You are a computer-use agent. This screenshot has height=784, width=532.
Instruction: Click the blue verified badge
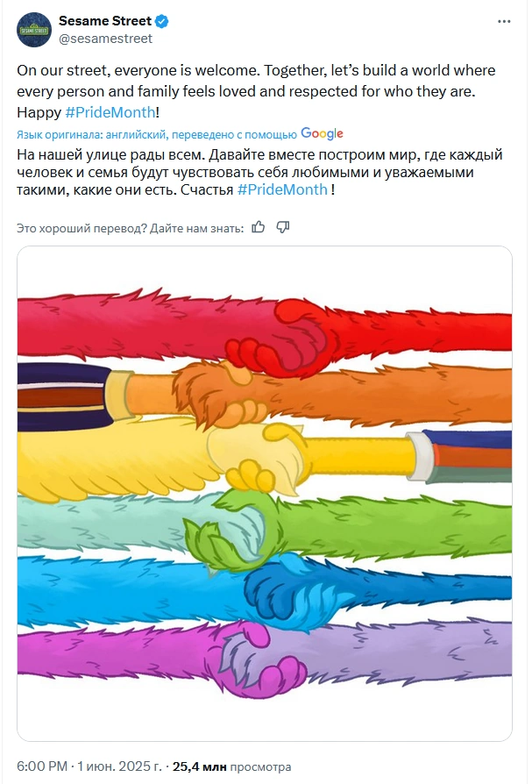pyautogui.click(x=161, y=21)
